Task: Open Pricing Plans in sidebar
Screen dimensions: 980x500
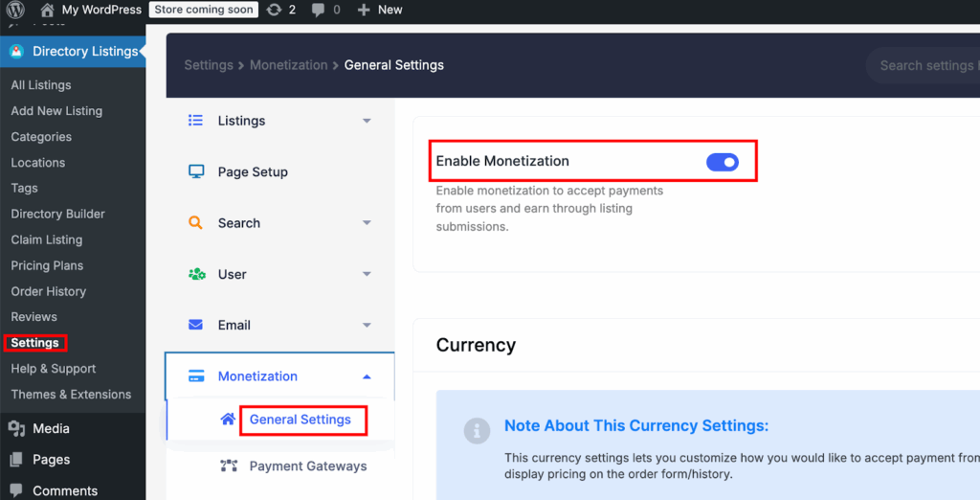Action: [47, 265]
